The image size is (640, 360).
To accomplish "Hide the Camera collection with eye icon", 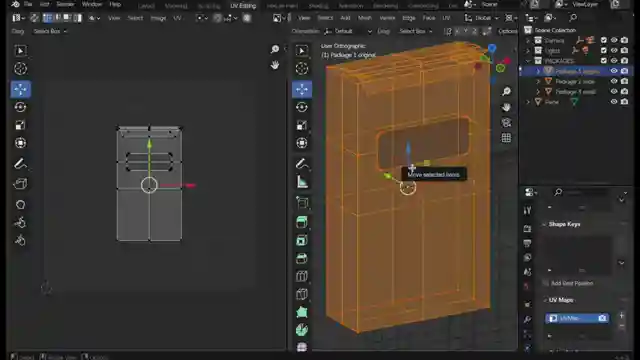I will (614, 40).
